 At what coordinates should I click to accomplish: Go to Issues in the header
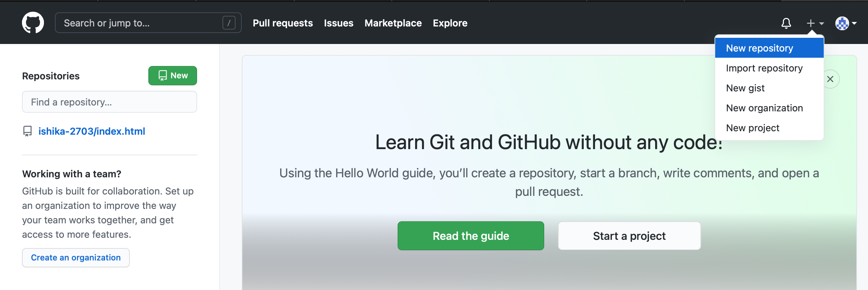point(339,23)
